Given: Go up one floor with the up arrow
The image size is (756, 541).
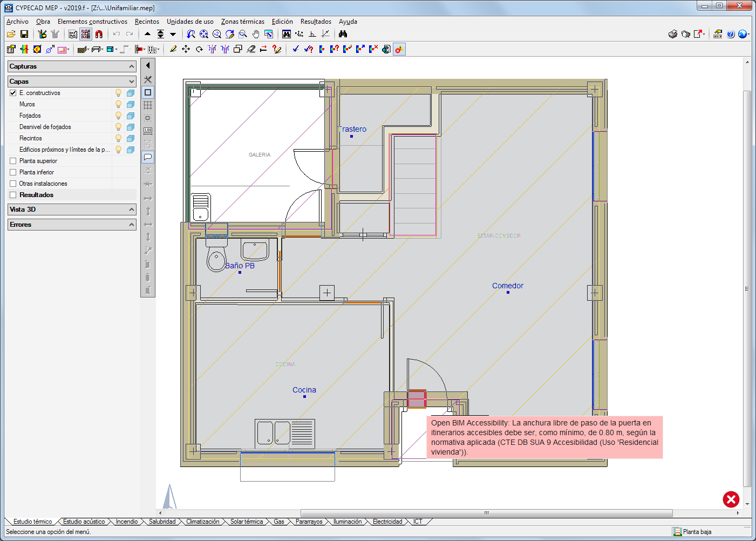Looking at the screenshot, I should [x=147, y=34].
